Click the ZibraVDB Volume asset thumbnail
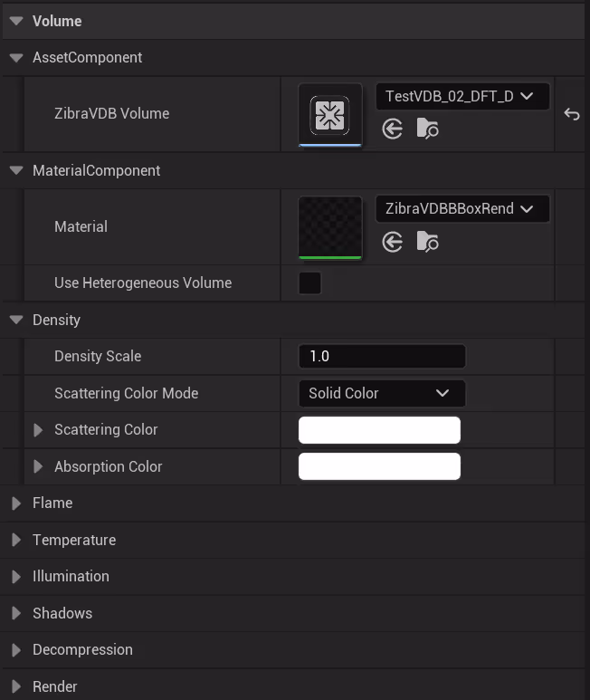590x700 pixels. click(x=330, y=115)
